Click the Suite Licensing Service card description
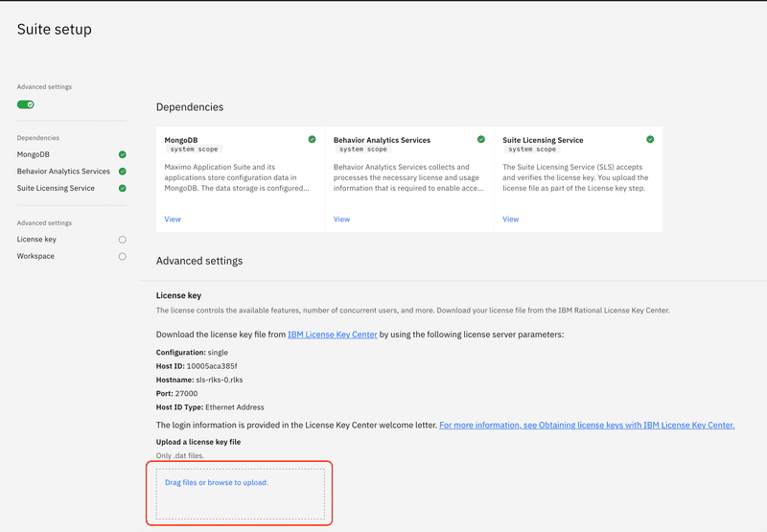 tap(575, 177)
